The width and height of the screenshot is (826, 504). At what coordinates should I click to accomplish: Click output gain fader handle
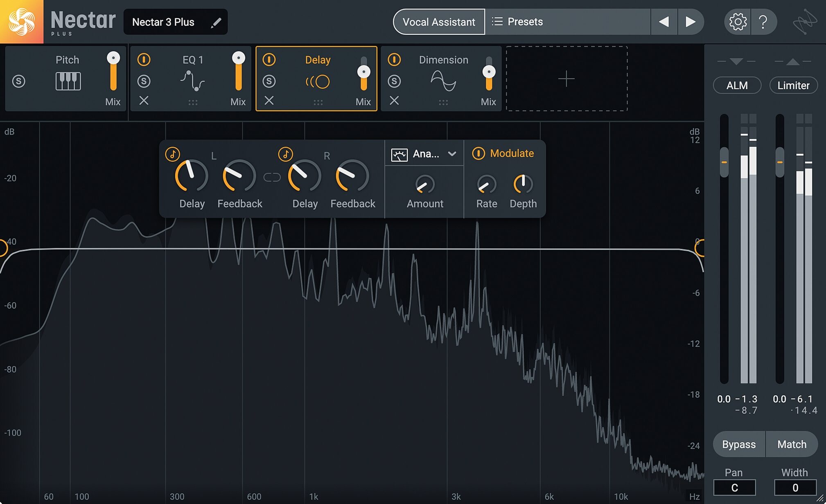click(x=780, y=162)
